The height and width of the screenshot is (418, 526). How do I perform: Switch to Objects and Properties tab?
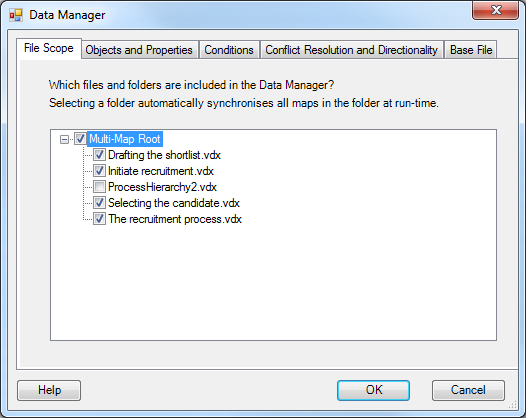click(x=139, y=50)
